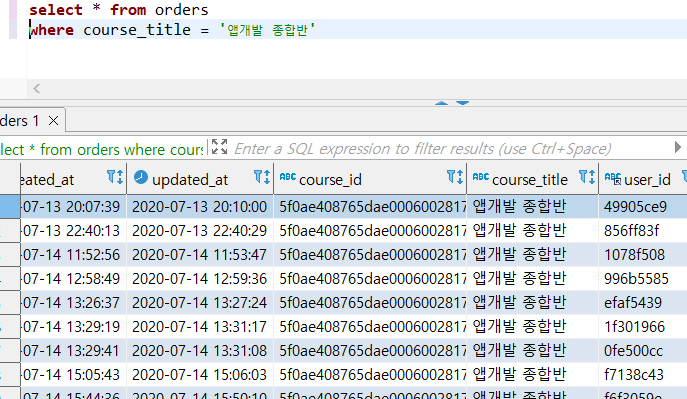Click the ABC type icon of user_id
This screenshot has width=687, height=399.
coord(613,178)
